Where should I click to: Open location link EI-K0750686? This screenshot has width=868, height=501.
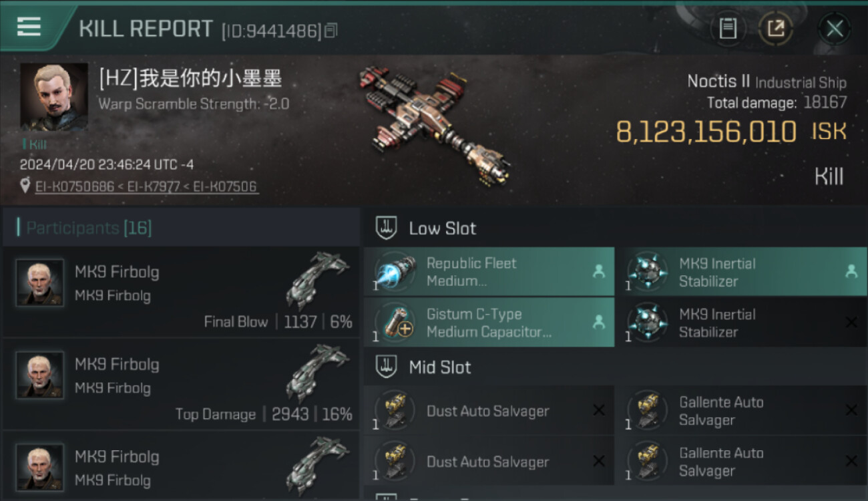[75, 187]
